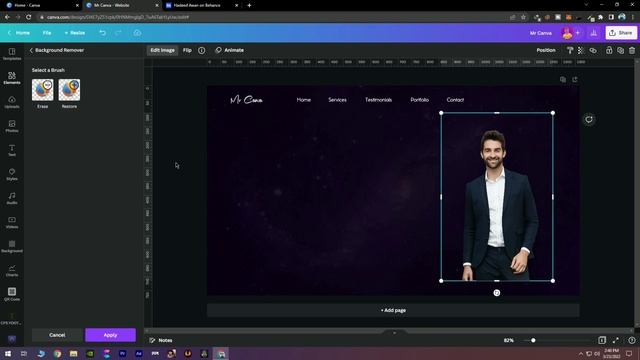640x360 pixels.
Task: Switch to the Home - Canva browser tab
Action: (x=41, y=5)
